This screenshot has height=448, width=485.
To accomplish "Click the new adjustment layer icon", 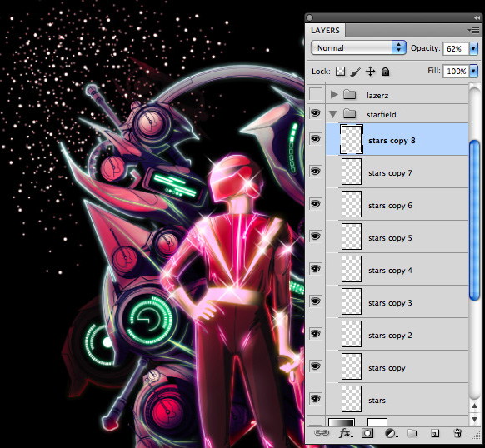I will pos(390,434).
